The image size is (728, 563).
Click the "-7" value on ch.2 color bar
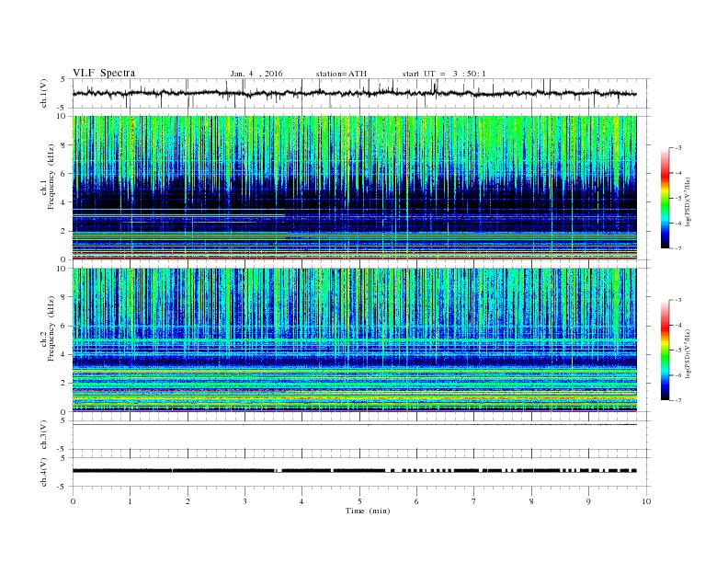coord(678,400)
